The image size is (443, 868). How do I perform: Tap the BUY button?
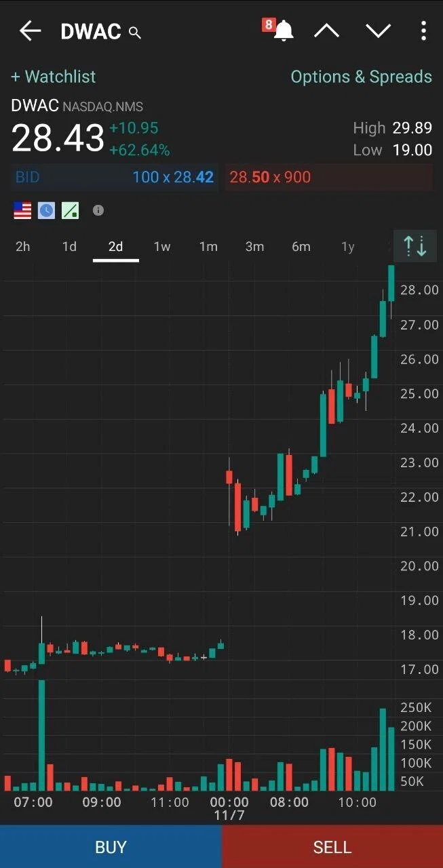111,847
